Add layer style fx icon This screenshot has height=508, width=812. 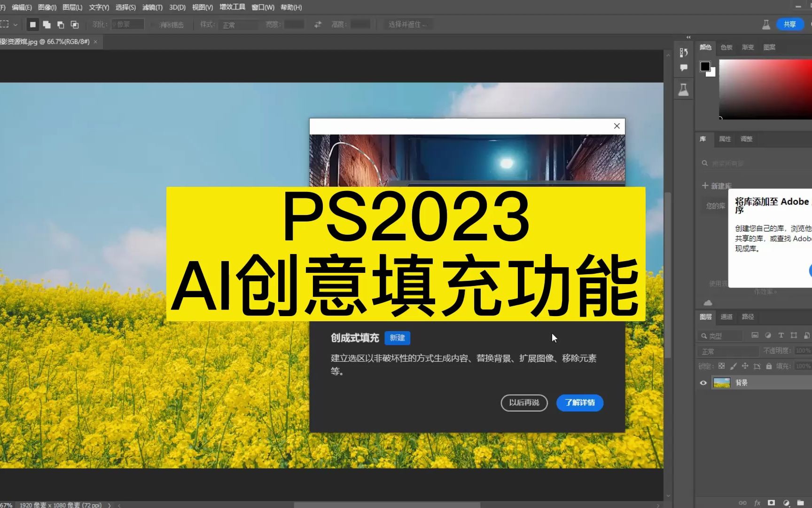point(757,503)
